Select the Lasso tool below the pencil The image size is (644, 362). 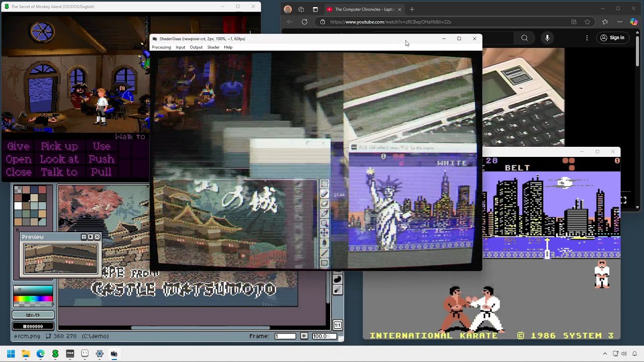(324, 204)
